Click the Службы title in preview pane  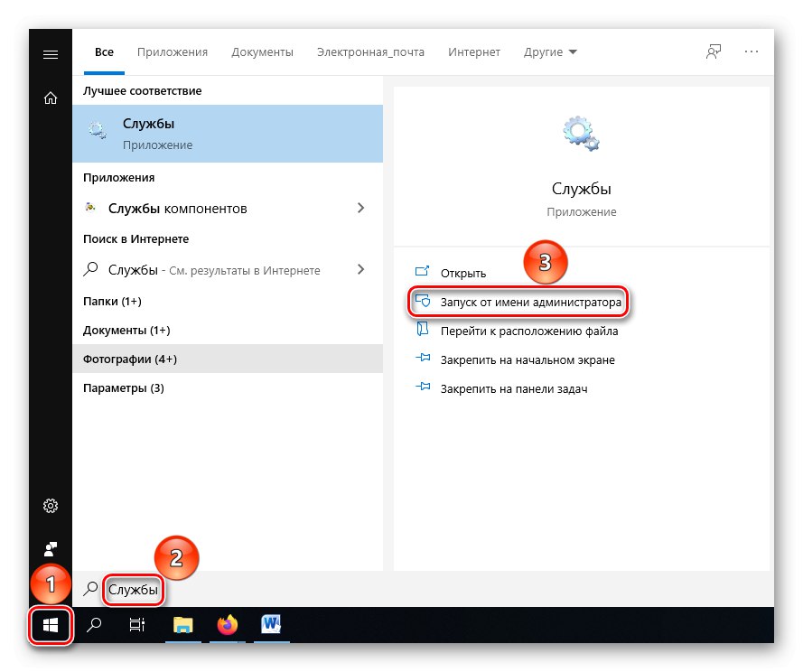582,189
